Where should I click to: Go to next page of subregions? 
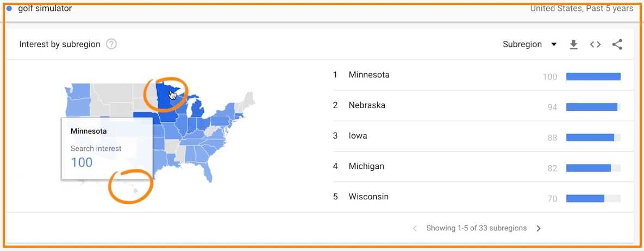pos(539,228)
